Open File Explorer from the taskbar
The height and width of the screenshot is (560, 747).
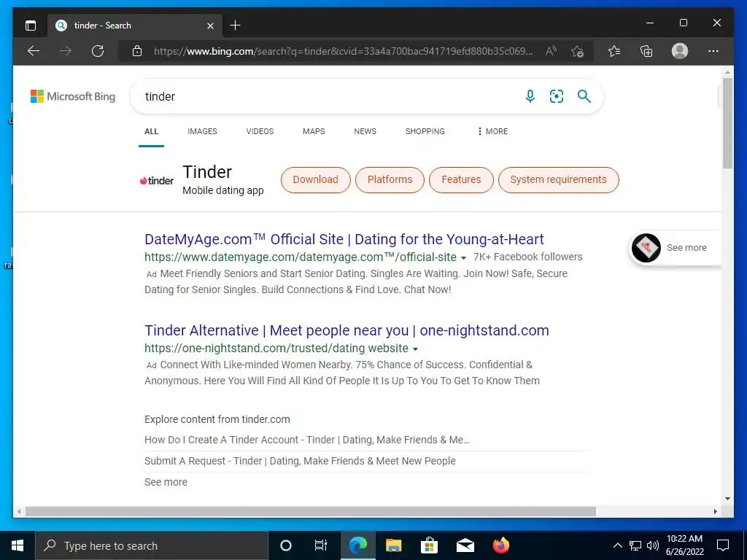393,545
